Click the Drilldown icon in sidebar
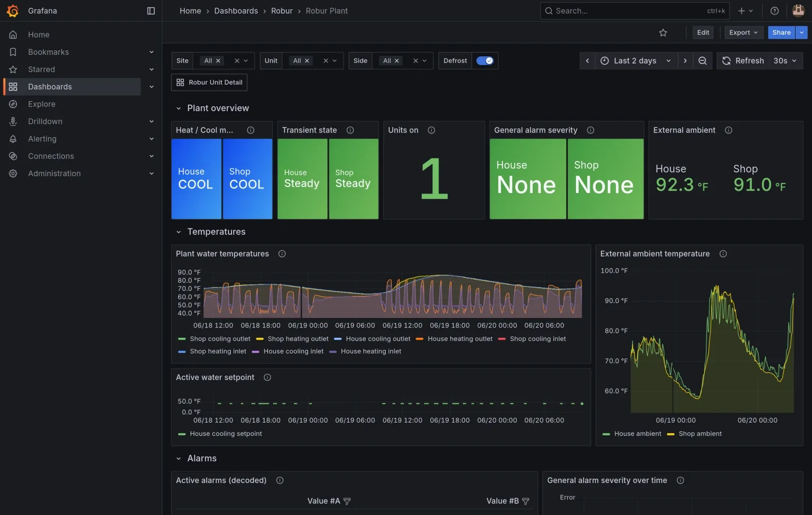This screenshot has width=812, height=515. (x=13, y=121)
